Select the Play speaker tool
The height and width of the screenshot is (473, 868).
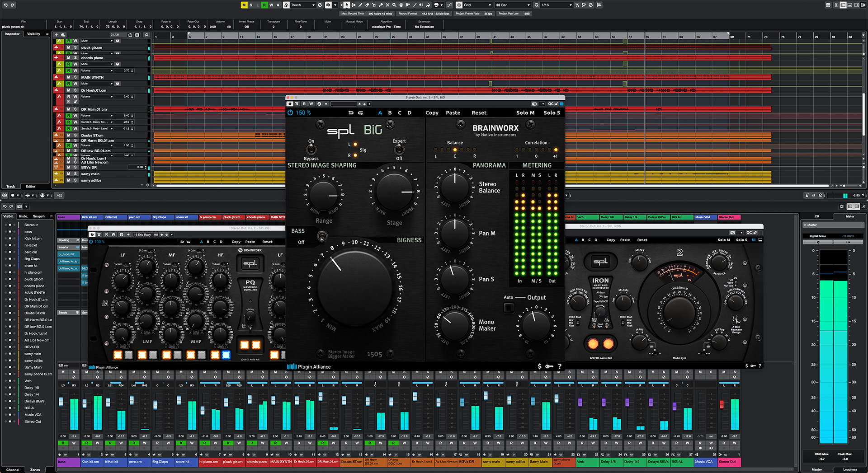pyautogui.click(x=421, y=5)
